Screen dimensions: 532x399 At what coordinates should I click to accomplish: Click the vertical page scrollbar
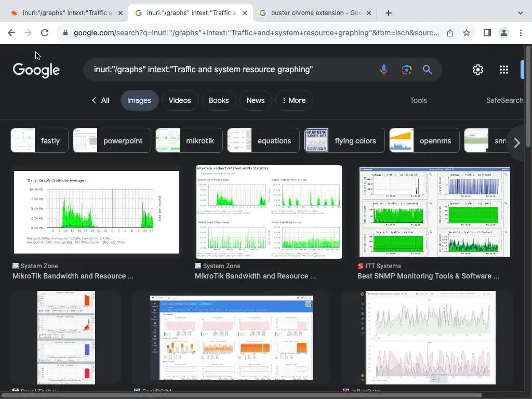(528, 97)
